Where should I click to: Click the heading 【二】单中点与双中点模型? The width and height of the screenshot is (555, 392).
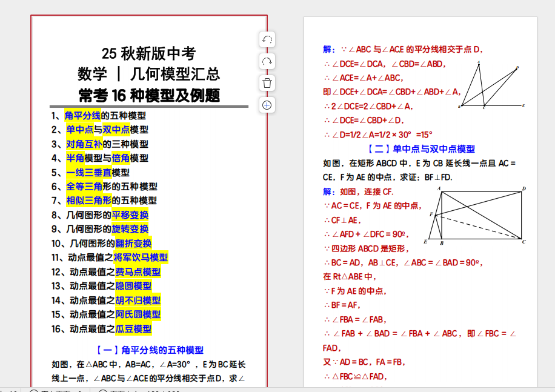pos(420,148)
